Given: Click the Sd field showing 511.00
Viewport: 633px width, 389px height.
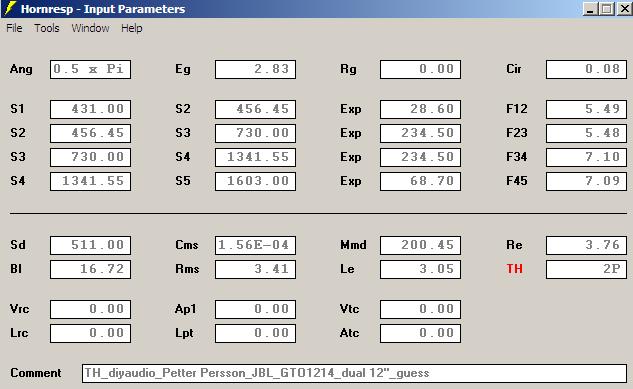Looking at the screenshot, I should [90, 245].
